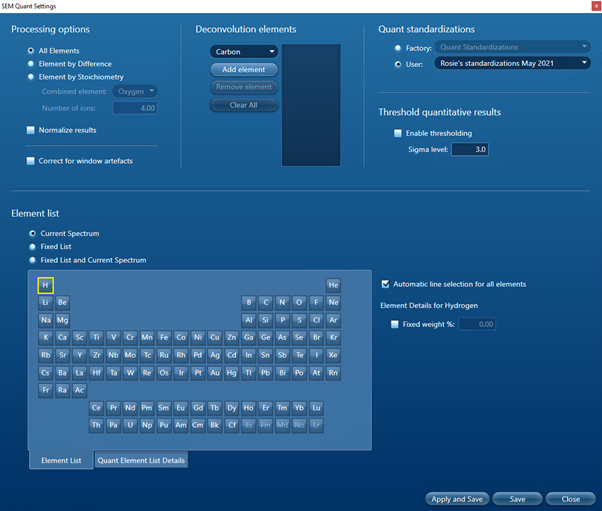
Task: Select the Element by Difference option
Action: (31, 63)
